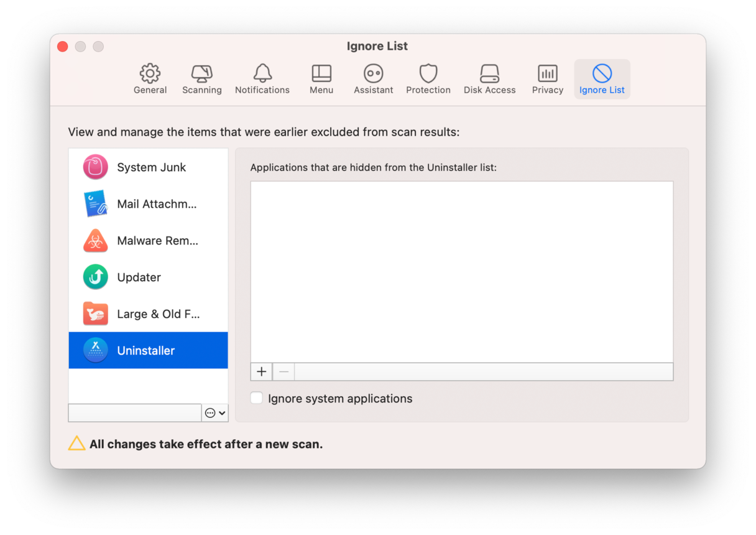This screenshot has width=756, height=535.
Task: Click the empty hidden applications list area
Action: (x=461, y=272)
